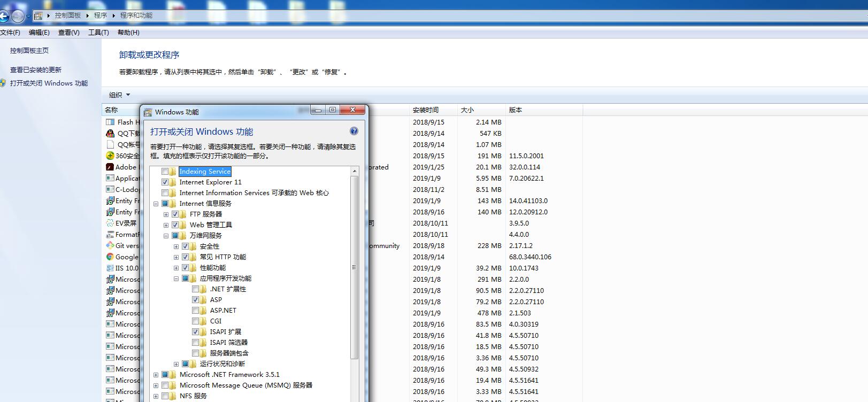Image resolution: width=868 pixels, height=402 pixels.
Task: Click the shield icon beside 打开或关闭 Windows 功能
Action: [3, 83]
